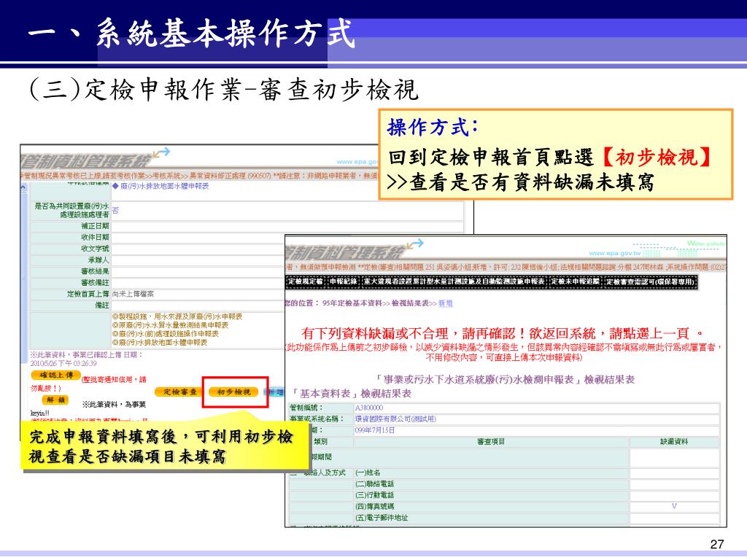Open the 定檢未申報追蹤 menu item

(575, 281)
